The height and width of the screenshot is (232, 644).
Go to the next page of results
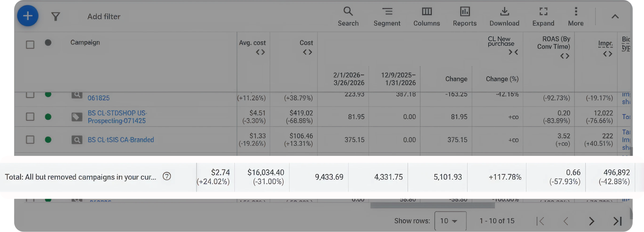(x=591, y=221)
